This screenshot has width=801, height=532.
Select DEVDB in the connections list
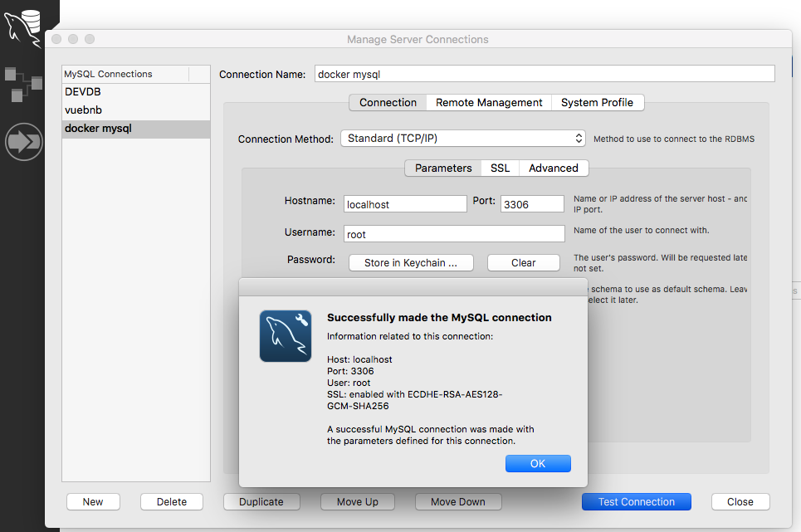[136, 92]
